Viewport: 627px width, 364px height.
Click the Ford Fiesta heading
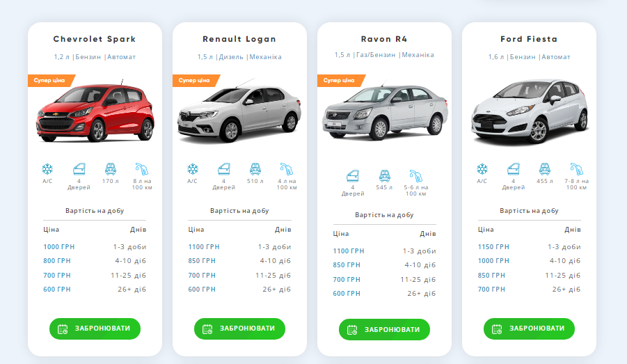[529, 39]
